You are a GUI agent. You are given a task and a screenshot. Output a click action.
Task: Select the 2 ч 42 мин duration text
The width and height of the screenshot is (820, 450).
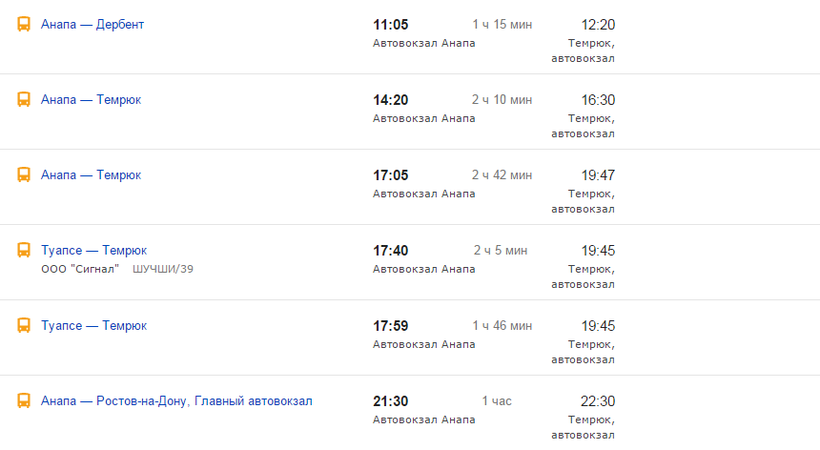click(502, 175)
